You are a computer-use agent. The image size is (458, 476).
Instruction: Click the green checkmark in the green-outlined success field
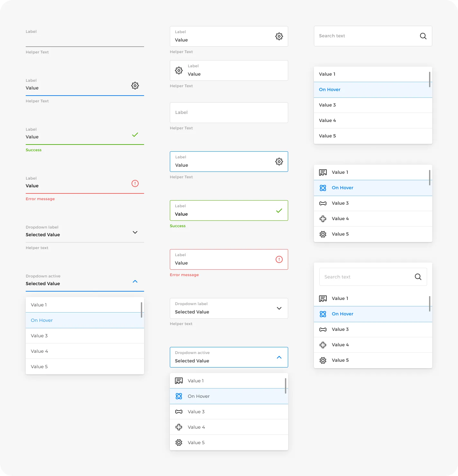click(279, 211)
